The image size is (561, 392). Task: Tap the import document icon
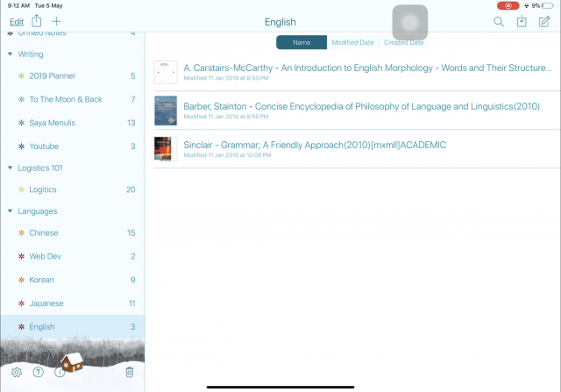click(522, 21)
